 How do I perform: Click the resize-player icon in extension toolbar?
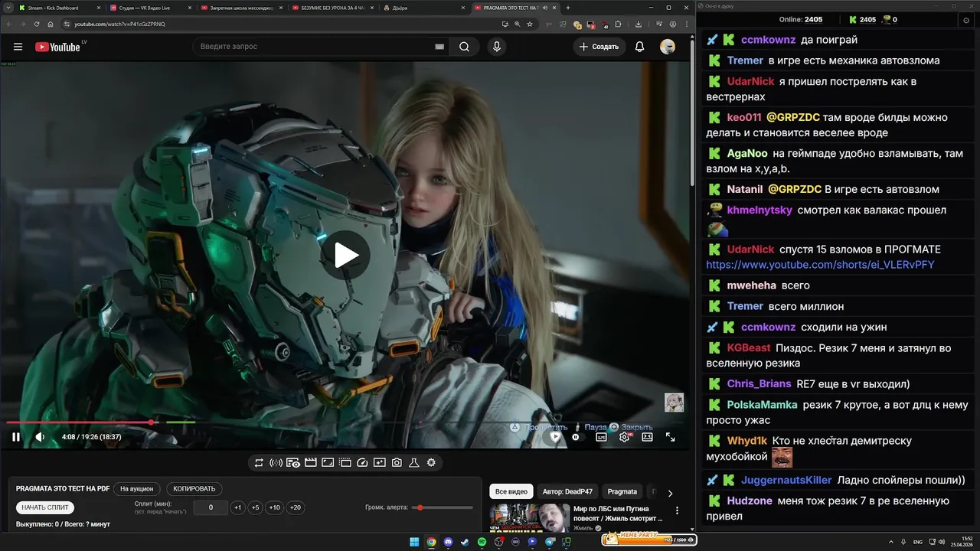point(328,462)
